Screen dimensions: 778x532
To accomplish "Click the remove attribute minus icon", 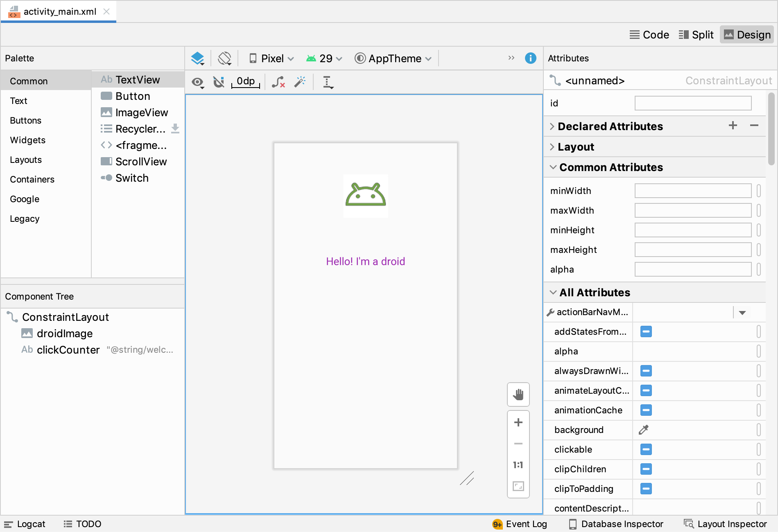I will click(754, 125).
